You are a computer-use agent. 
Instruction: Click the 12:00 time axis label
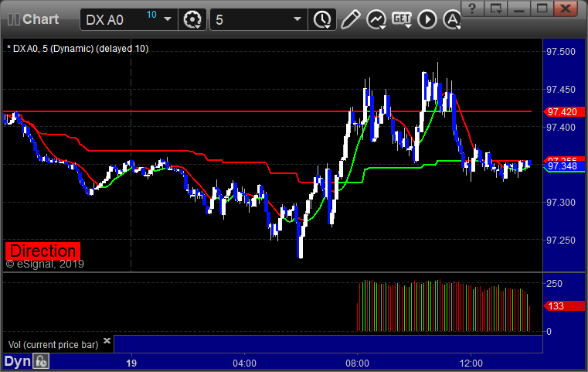[x=471, y=363]
